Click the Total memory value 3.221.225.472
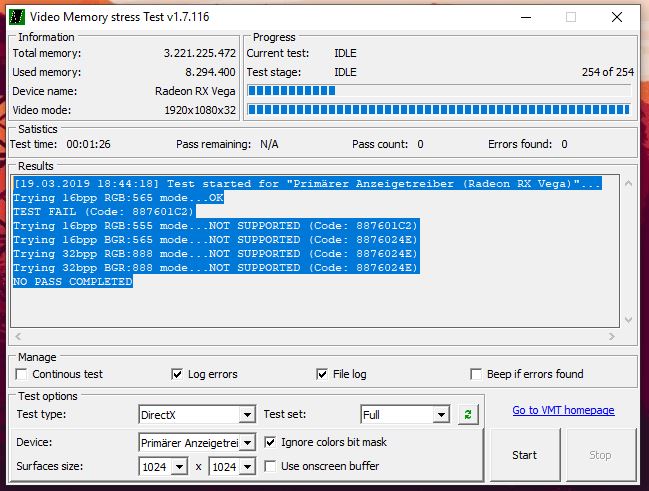 pyautogui.click(x=200, y=53)
